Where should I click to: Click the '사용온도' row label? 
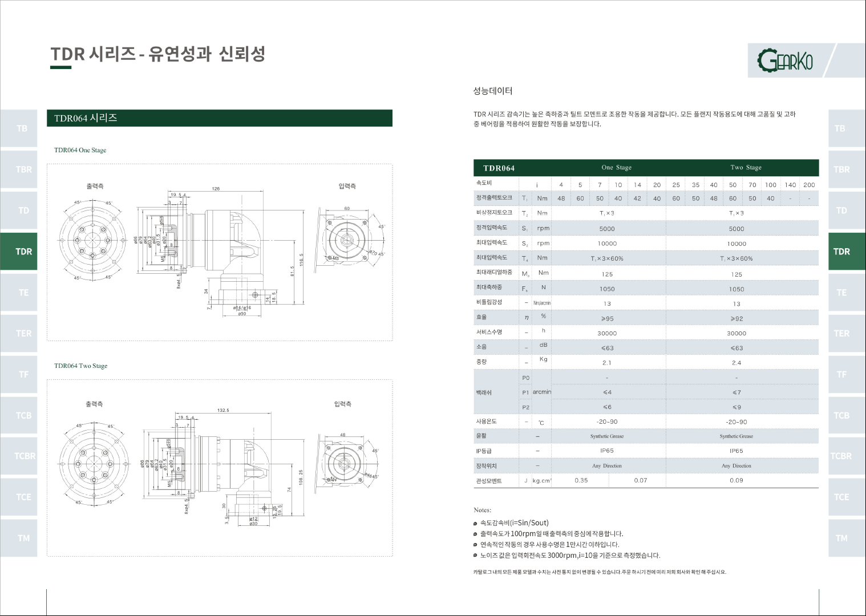point(486,421)
